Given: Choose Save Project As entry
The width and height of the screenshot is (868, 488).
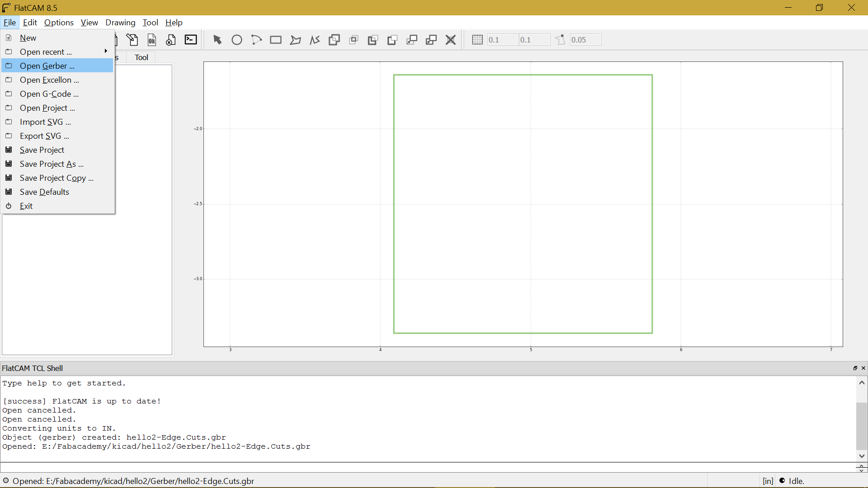Looking at the screenshot, I should (57, 164).
